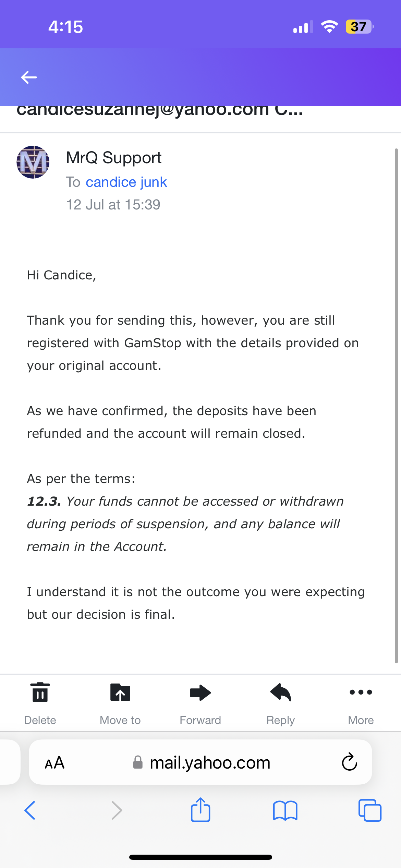Forward the MrQ Support email
The height and width of the screenshot is (868, 401).
200,692
